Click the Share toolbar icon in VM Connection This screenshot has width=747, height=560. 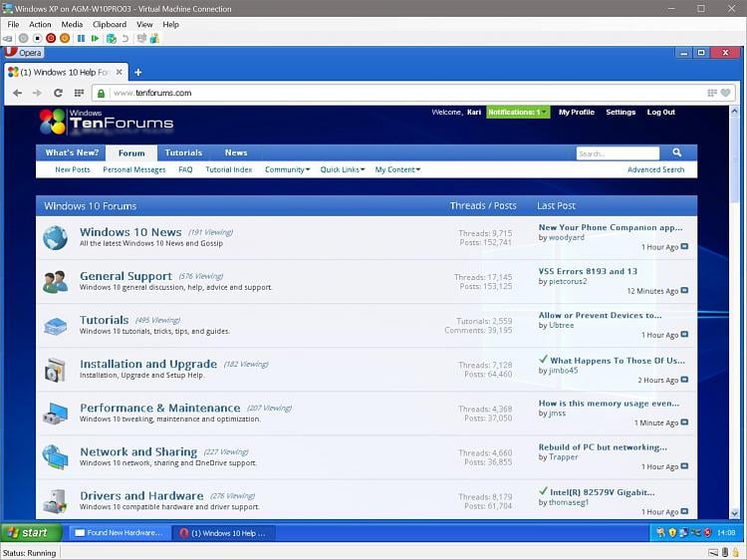click(x=154, y=39)
